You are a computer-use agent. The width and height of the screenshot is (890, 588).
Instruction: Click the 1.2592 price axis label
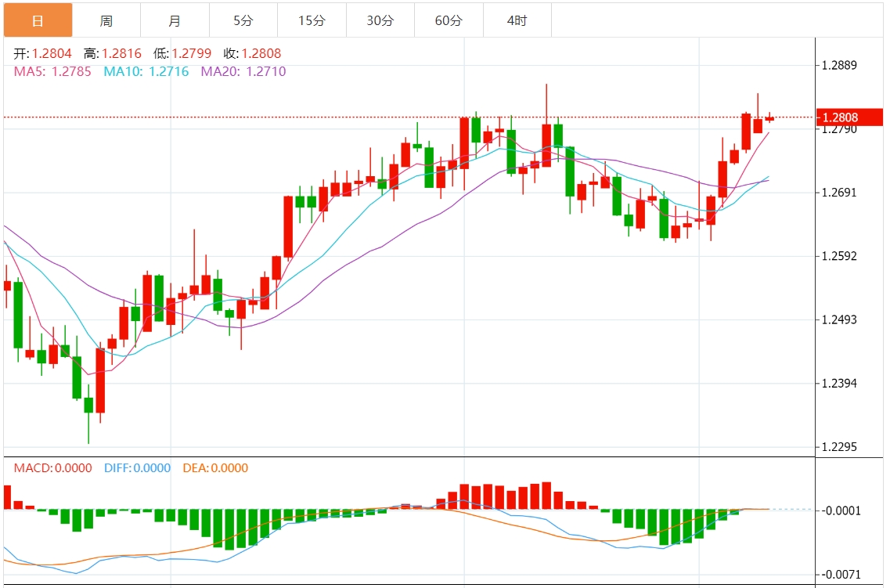coord(839,256)
